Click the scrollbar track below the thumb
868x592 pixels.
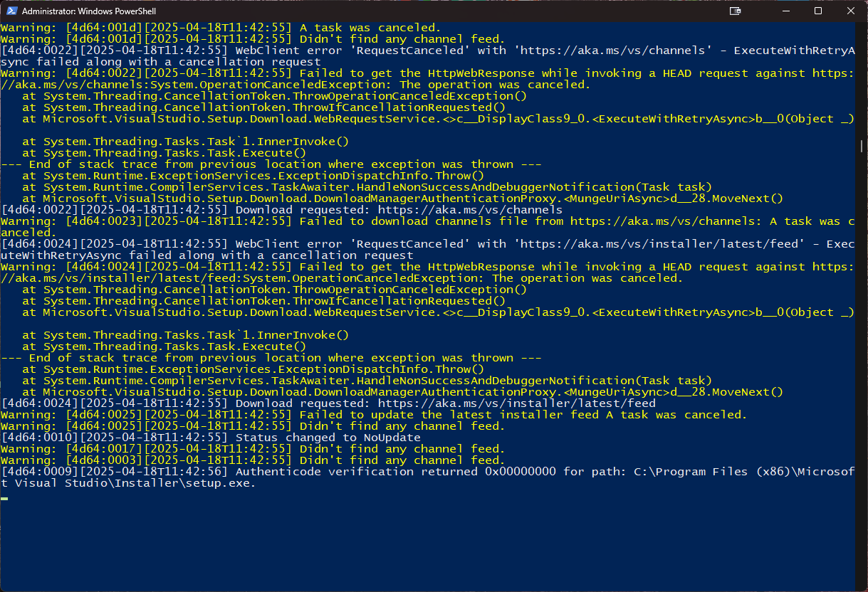(862, 370)
